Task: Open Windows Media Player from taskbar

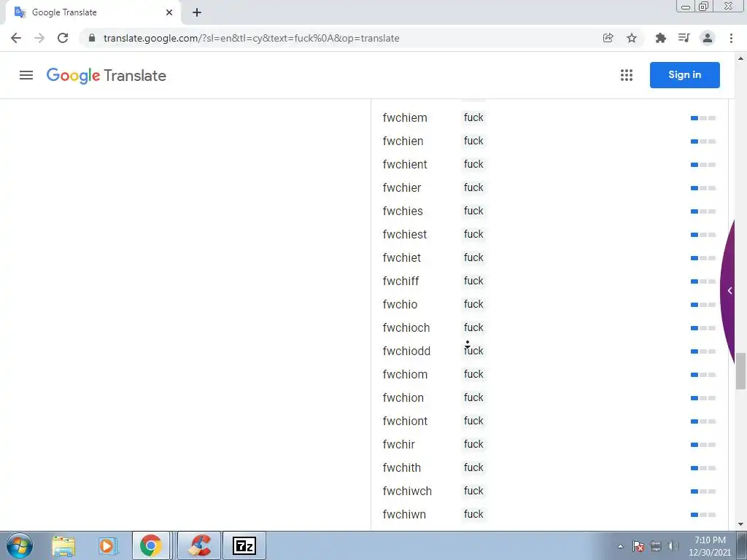Action: coord(108,546)
